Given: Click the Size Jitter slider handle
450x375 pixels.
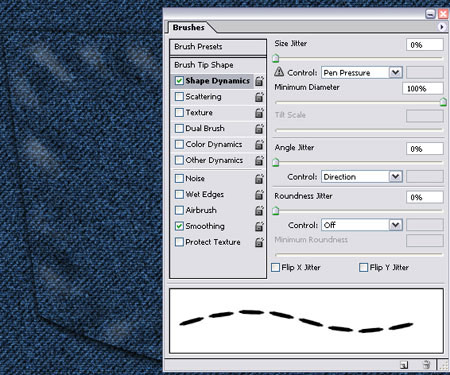Looking at the screenshot, I should point(276,58).
